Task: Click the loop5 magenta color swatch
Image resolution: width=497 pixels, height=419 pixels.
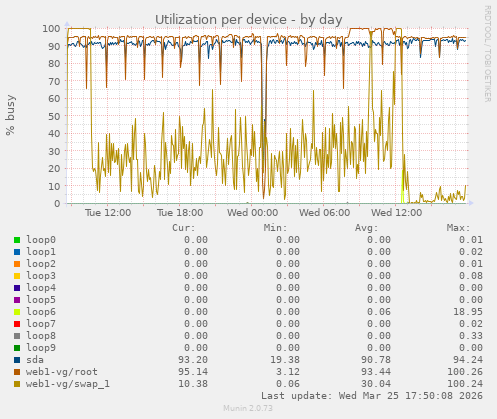Action: (x=17, y=300)
